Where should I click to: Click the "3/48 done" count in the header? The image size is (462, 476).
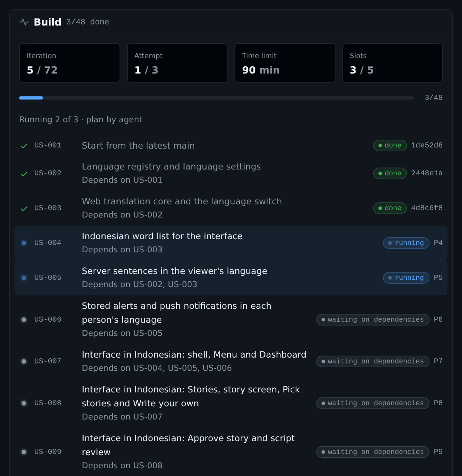pos(87,22)
